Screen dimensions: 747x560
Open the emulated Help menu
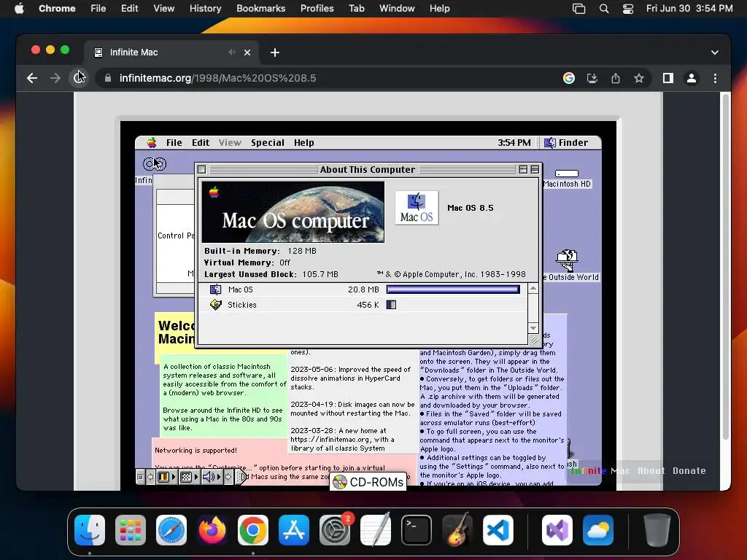[x=303, y=142]
